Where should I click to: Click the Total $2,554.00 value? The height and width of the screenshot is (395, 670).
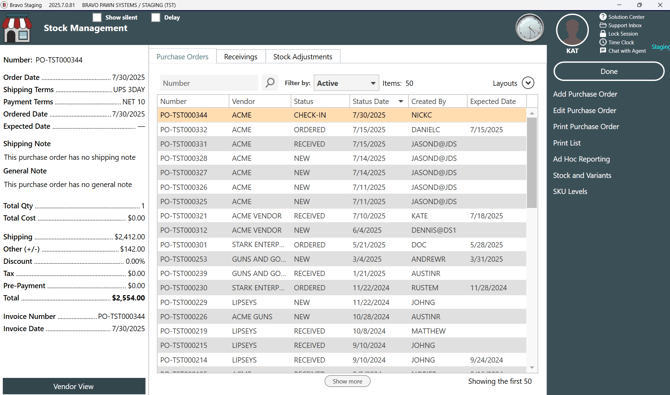click(128, 298)
